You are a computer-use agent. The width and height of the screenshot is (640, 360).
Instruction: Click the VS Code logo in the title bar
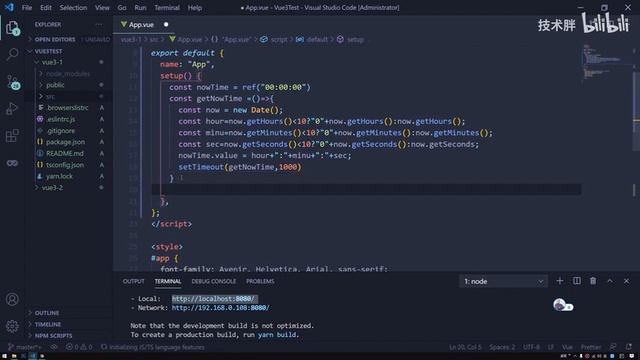[9, 7]
